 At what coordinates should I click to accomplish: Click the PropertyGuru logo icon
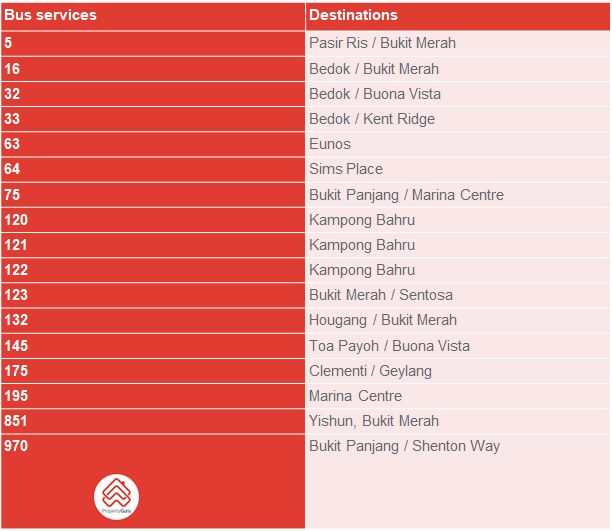(x=116, y=496)
